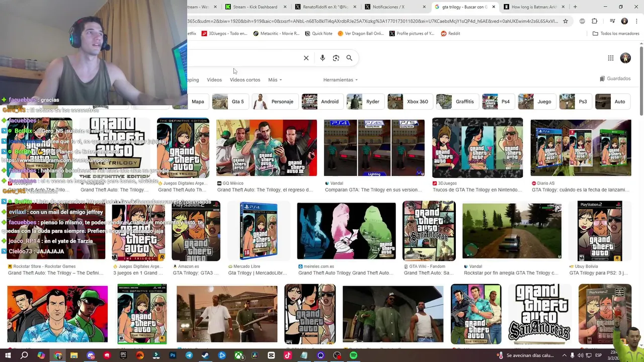Open Metacritic bookmark
This screenshot has height=362, width=644.
coord(277,34)
